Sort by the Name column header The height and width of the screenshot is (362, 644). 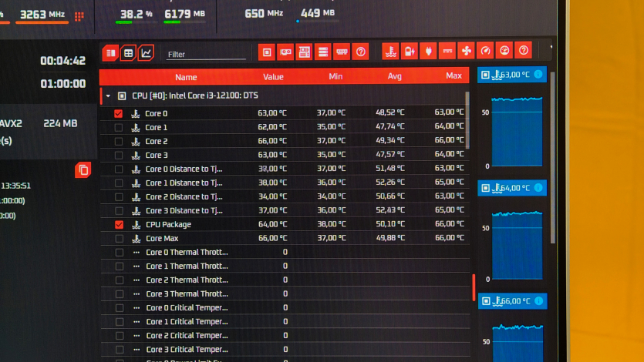point(186,77)
